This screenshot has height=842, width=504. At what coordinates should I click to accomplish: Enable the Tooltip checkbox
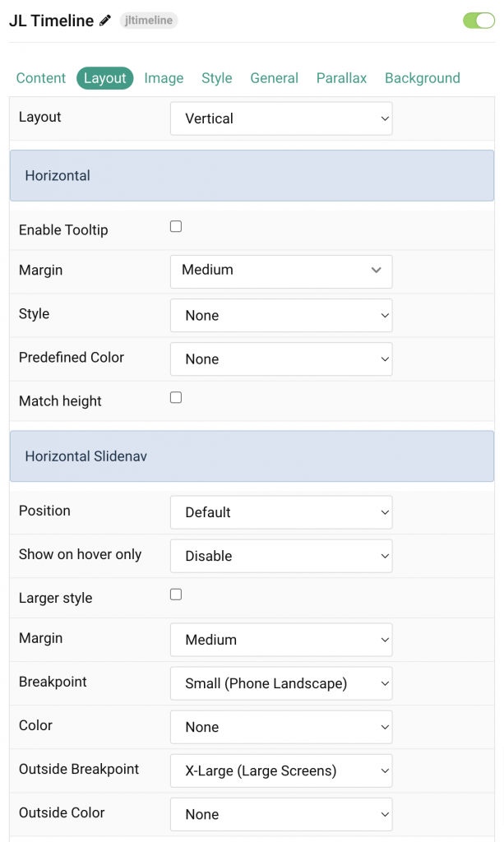tap(175, 226)
